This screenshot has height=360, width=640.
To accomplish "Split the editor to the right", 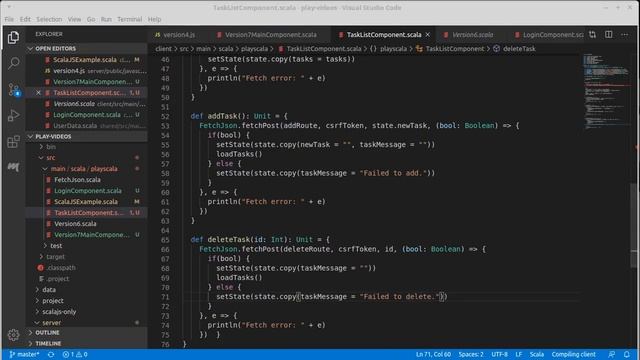I will (x=609, y=35).
